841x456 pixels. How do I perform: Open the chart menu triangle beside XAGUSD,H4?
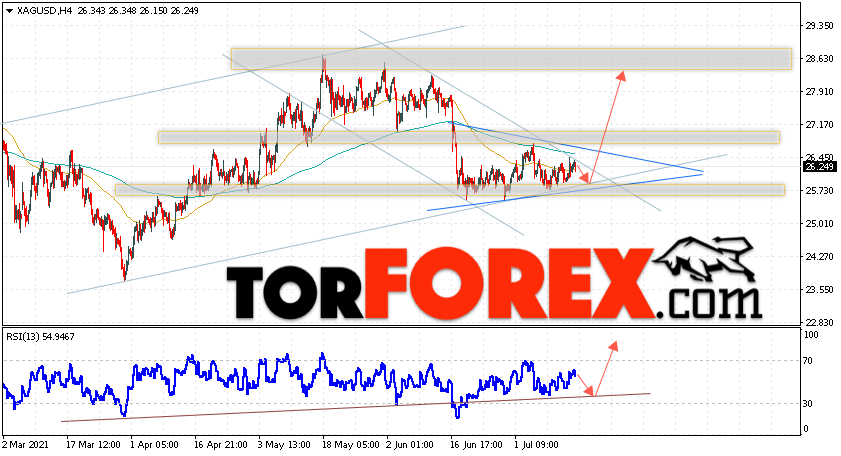click(10, 11)
